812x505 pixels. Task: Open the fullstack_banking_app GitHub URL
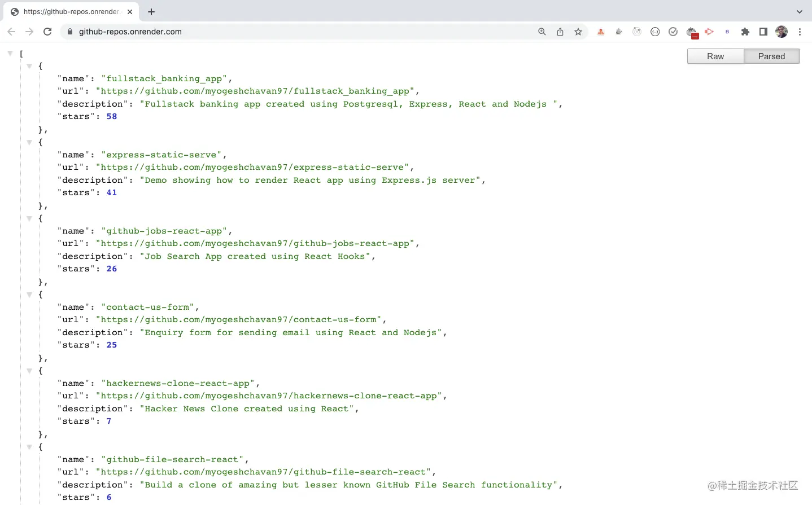pos(255,91)
